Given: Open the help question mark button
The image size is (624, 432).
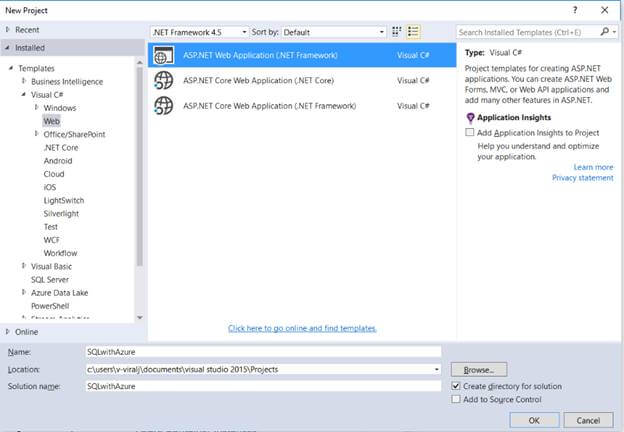Looking at the screenshot, I should click(575, 10).
